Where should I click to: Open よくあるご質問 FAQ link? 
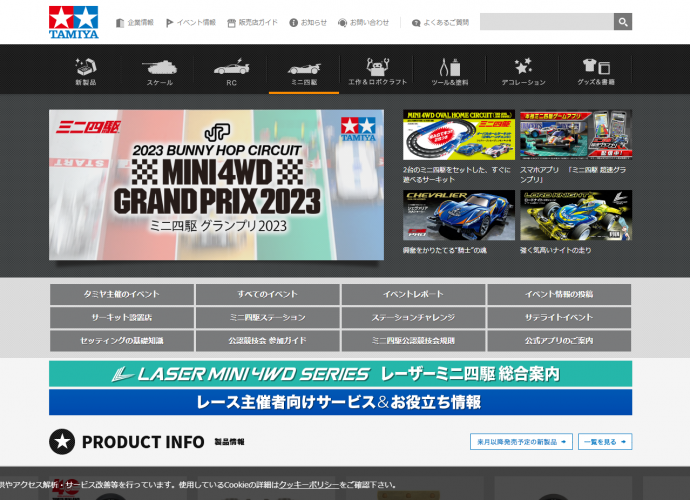click(x=440, y=22)
